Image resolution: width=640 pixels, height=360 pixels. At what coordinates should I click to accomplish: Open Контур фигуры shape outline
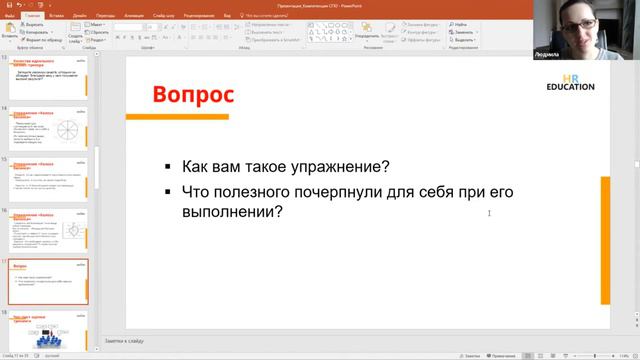[419, 32]
